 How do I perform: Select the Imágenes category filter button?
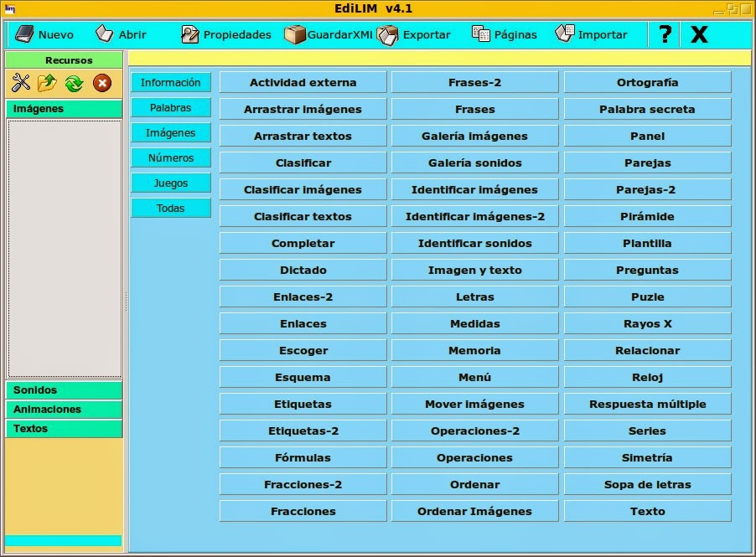click(171, 132)
